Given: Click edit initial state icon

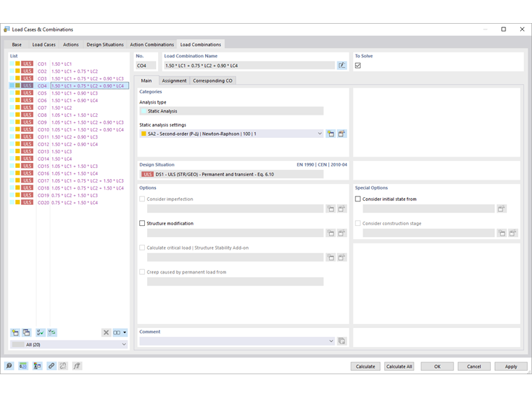Looking at the screenshot, I should click(x=501, y=208).
